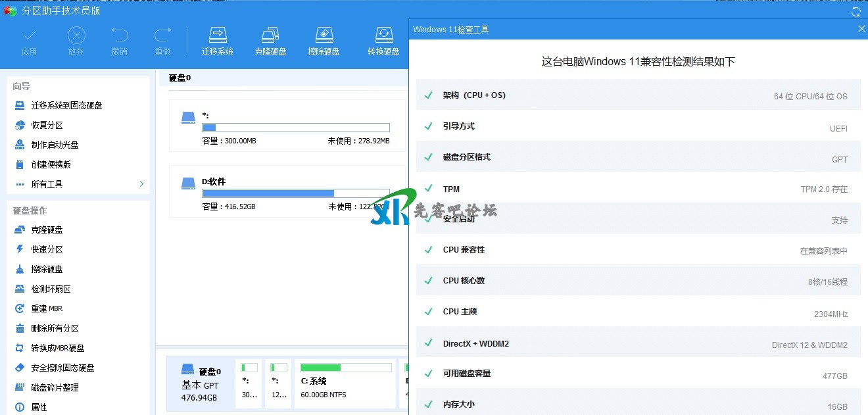868x415 pixels.
Task: Click the refresh icon in title bar
Action: (x=856, y=12)
